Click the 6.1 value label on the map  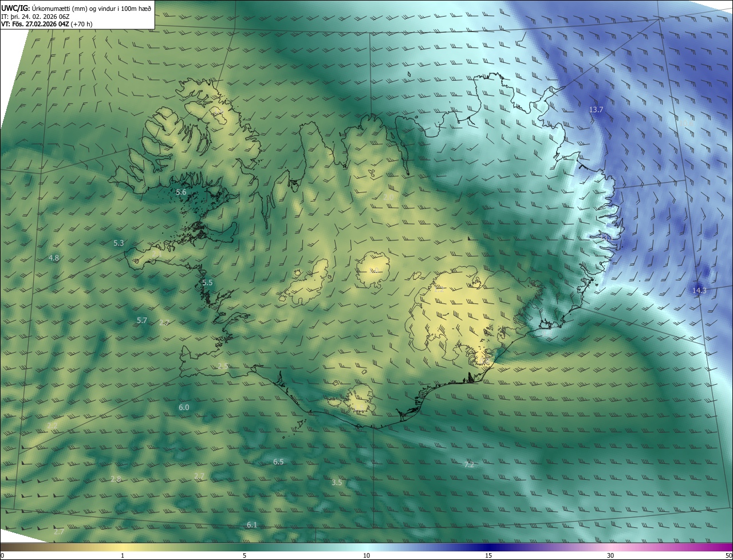click(x=252, y=524)
